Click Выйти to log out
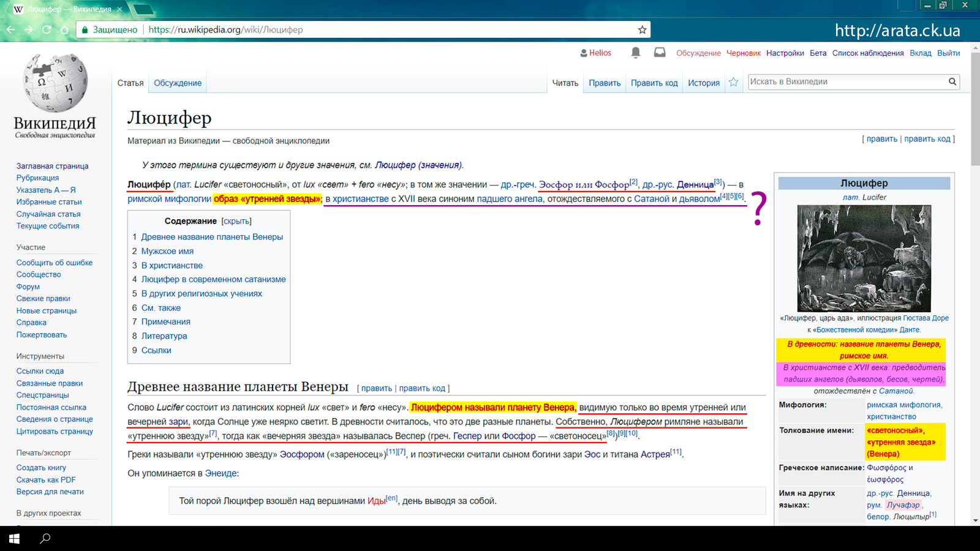980x551 pixels. [x=949, y=53]
